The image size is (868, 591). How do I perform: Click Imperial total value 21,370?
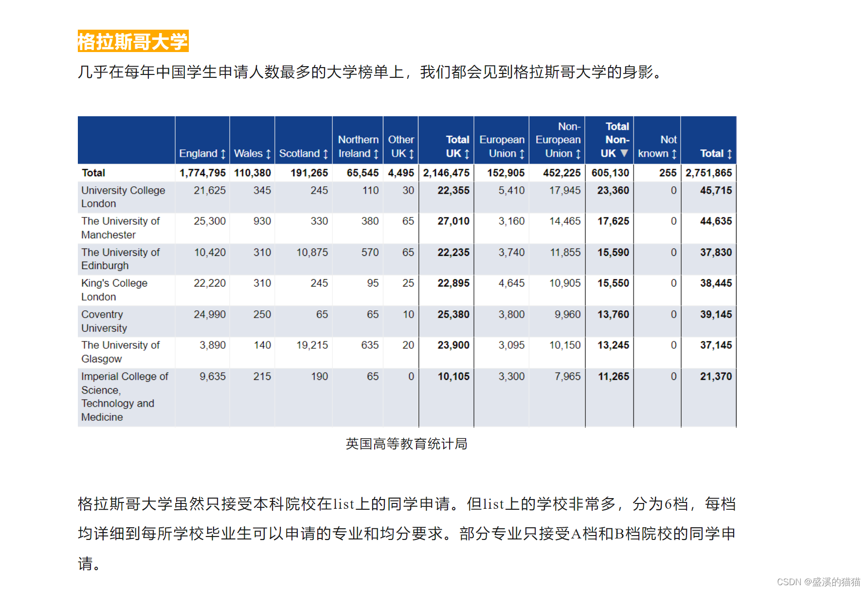coord(716,376)
